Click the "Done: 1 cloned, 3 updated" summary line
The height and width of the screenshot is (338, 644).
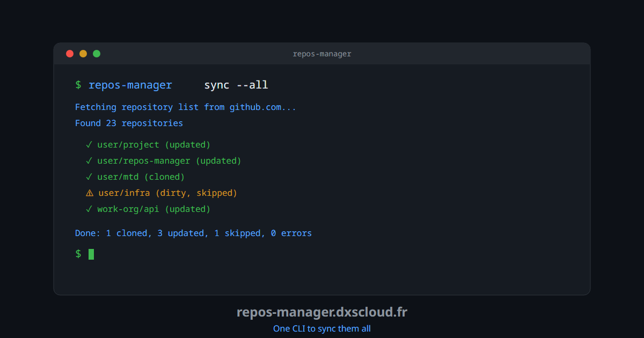193,233
